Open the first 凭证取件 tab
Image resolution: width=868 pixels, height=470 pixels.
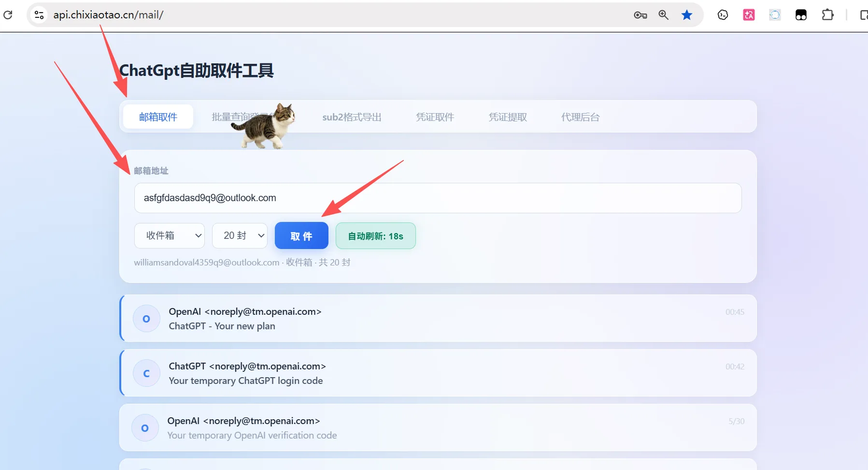pyautogui.click(x=435, y=117)
